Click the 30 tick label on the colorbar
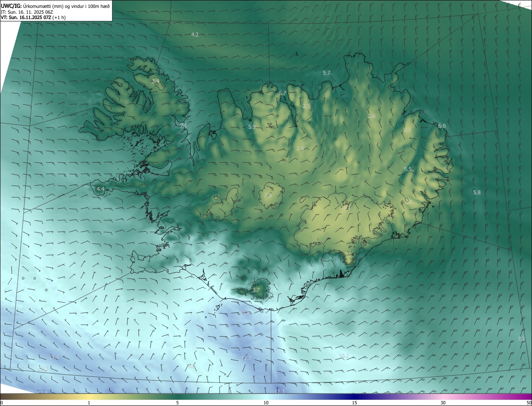 coord(443,403)
